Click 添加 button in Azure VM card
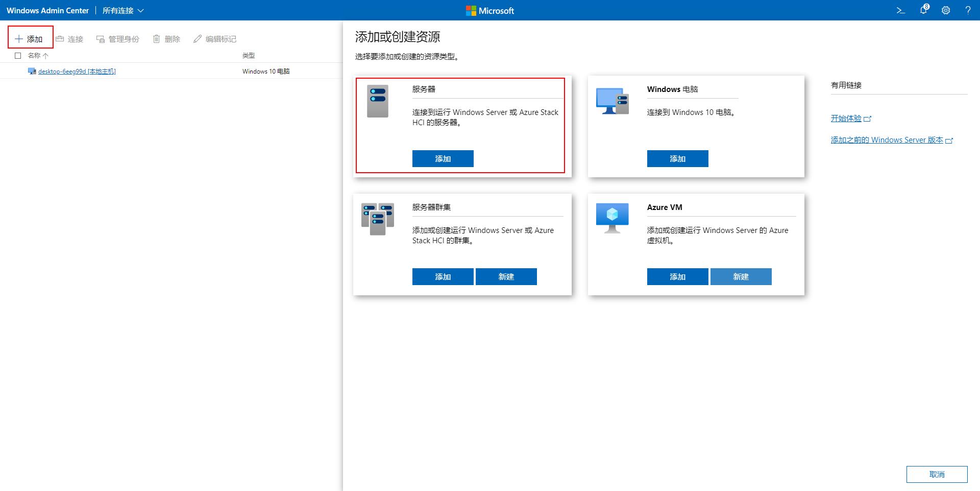 (x=678, y=276)
